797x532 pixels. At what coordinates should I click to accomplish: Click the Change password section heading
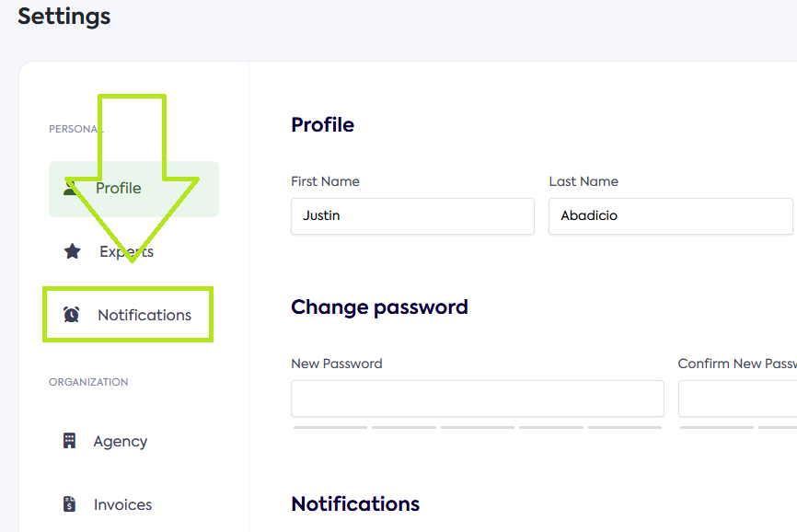pos(379,307)
